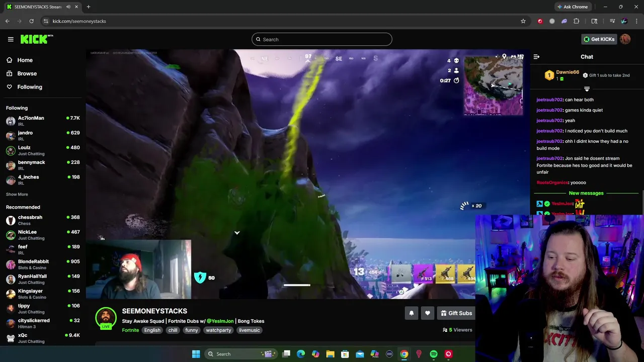Click the KICK logo
Viewport: 644px width, 362px height.
[36, 39]
